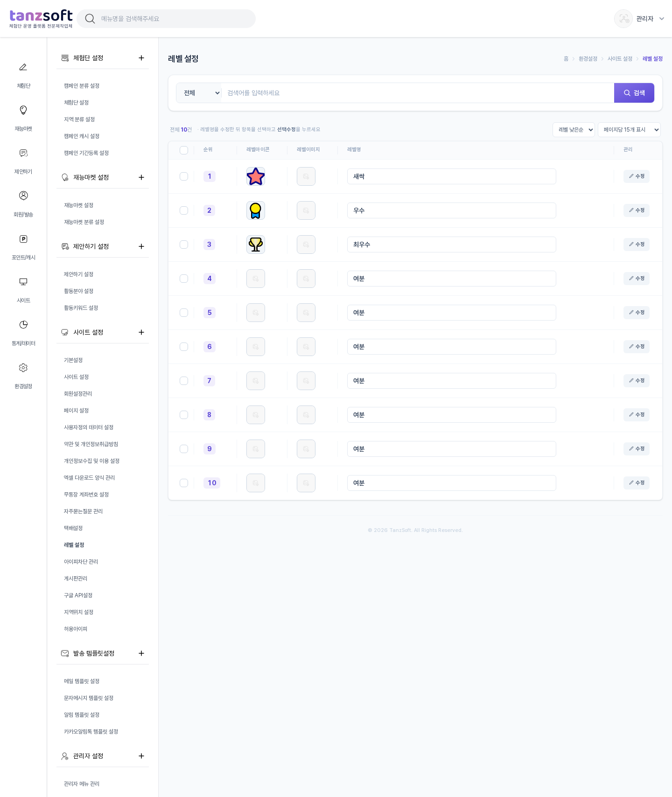Open the 사이트 monitor icon in left rail
Screen dimensions: 672x797
pos(23,282)
